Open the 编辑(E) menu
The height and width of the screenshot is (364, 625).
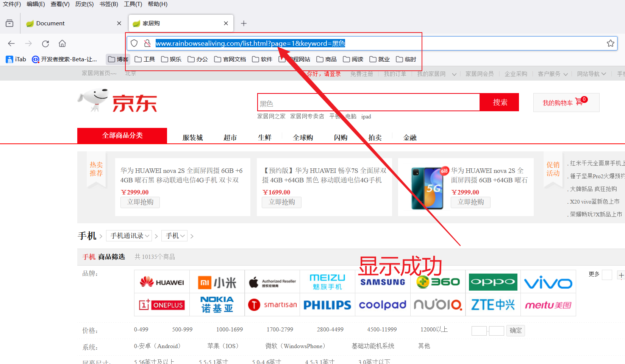tap(36, 4)
